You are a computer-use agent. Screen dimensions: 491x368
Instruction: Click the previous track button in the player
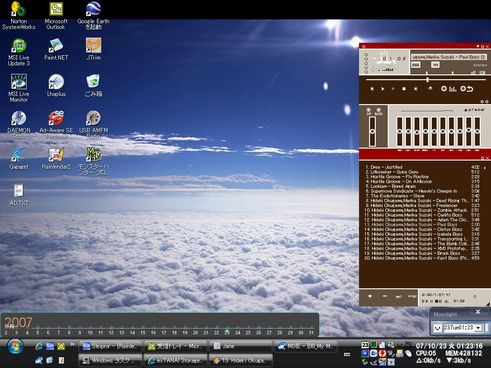coord(372,89)
